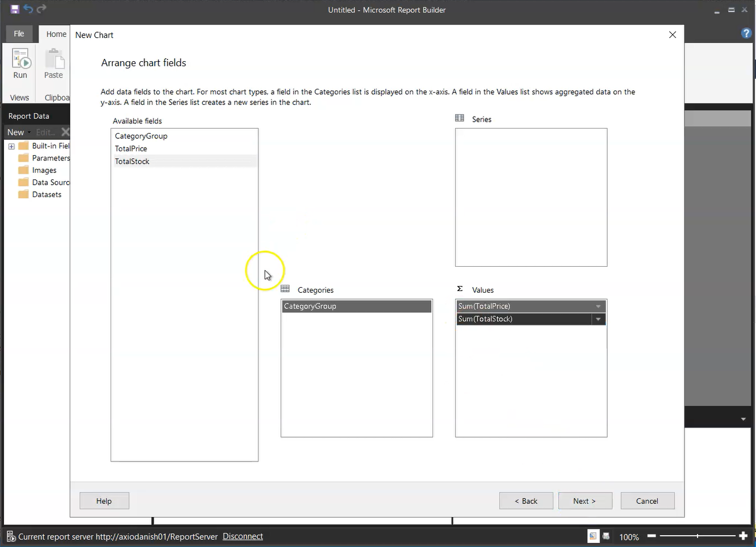Expand the Built-in Fields tree node
This screenshot has width=756, height=547.
[11, 146]
